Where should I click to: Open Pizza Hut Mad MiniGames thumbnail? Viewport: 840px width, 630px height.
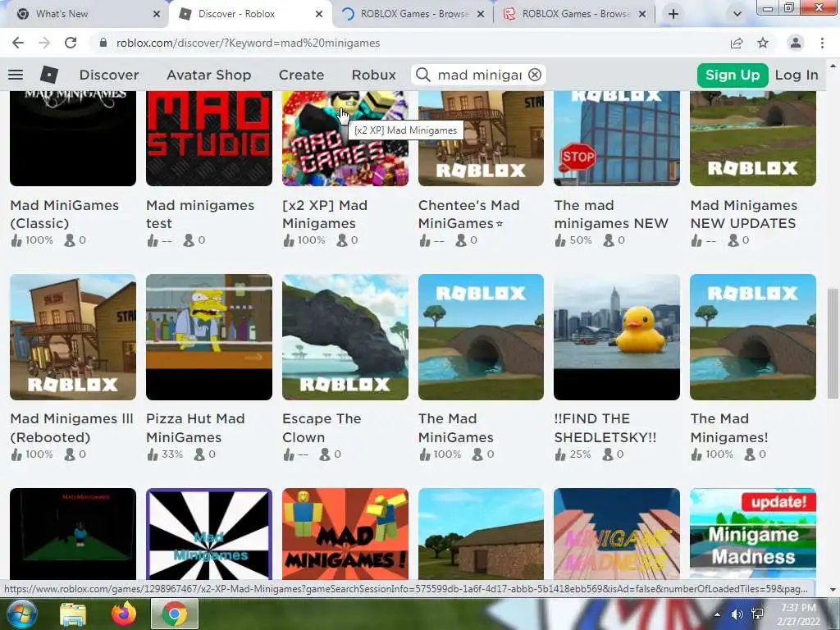[x=209, y=337]
